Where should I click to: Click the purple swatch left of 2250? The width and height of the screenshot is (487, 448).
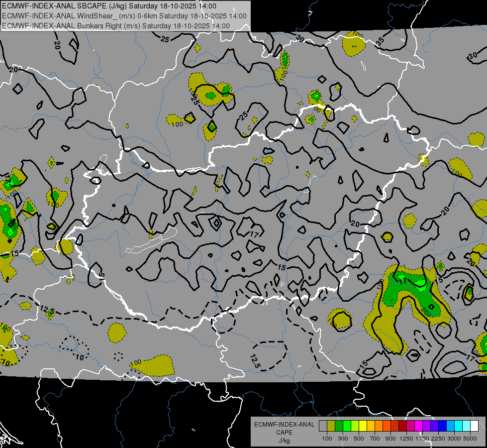[x=435, y=426]
